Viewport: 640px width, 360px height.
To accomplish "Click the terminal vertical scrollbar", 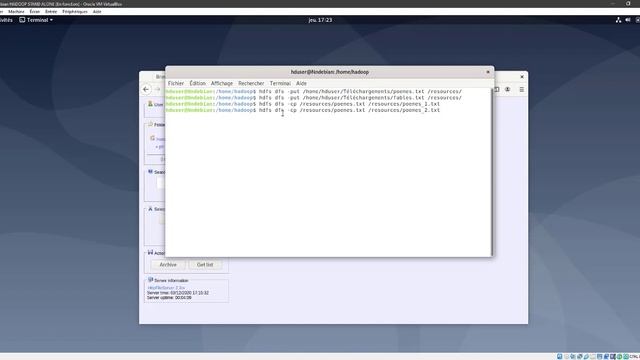I will (491, 171).
